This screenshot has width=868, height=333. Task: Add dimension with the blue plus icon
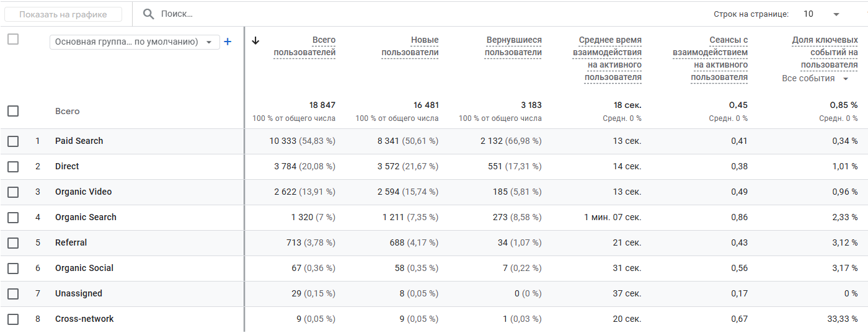[x=228, y=42]
